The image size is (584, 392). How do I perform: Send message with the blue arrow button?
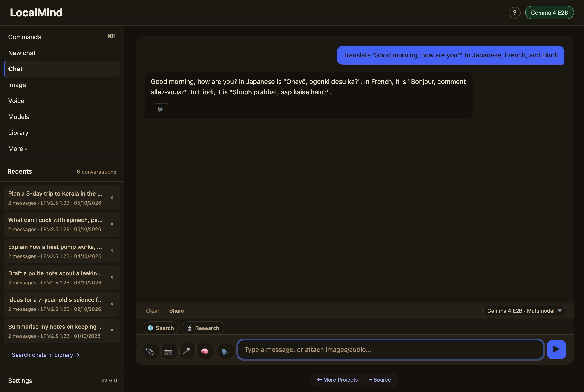point(556,349)
